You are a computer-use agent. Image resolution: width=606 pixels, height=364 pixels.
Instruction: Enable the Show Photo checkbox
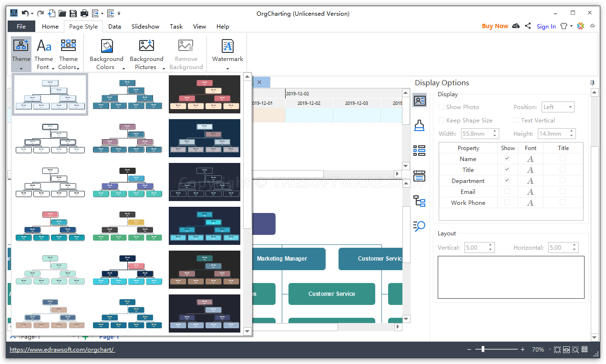441,107
